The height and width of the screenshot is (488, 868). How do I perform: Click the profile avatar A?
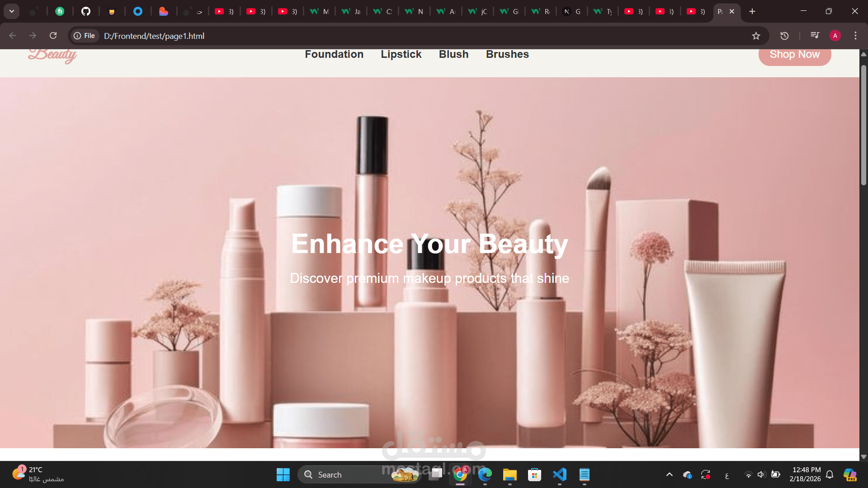835,36
